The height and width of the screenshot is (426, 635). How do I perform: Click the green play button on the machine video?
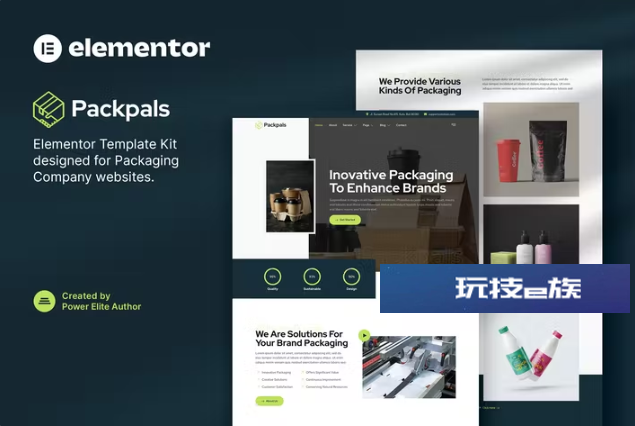(364, 335)
